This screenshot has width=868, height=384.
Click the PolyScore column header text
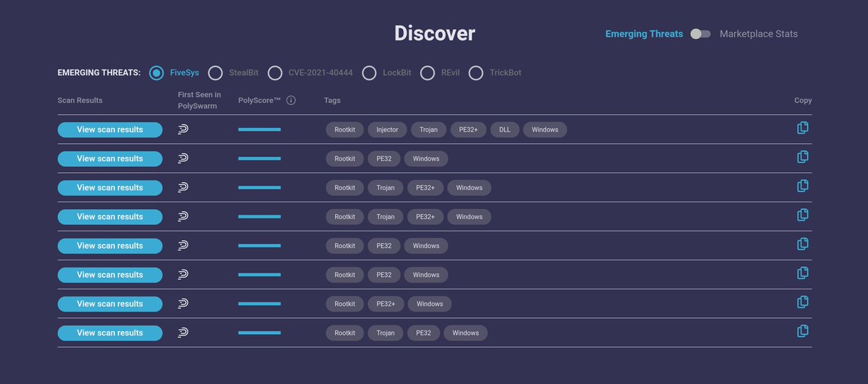click(x=260, y=101)
